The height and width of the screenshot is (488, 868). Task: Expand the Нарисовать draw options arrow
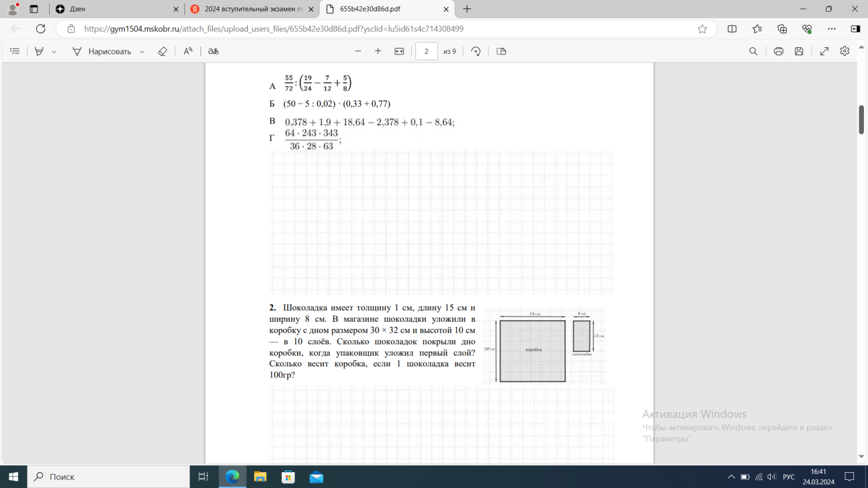[x=142, y=51]
